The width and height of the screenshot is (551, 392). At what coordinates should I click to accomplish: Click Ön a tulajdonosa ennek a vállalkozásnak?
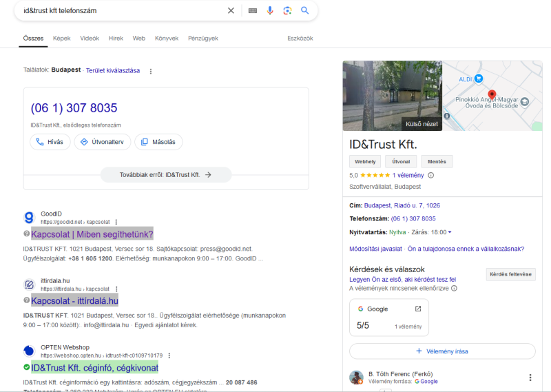click(466, 249)
